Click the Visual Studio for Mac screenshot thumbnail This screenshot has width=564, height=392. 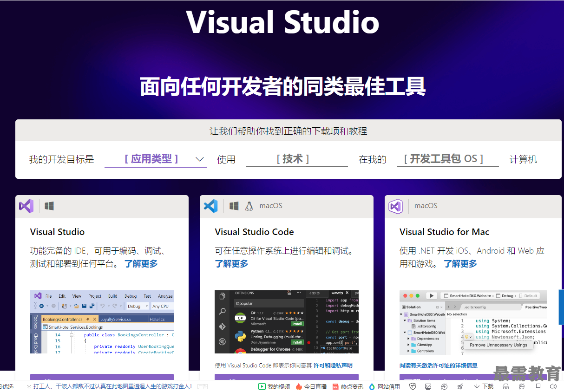pyautogui.click(x=473, y=322)
